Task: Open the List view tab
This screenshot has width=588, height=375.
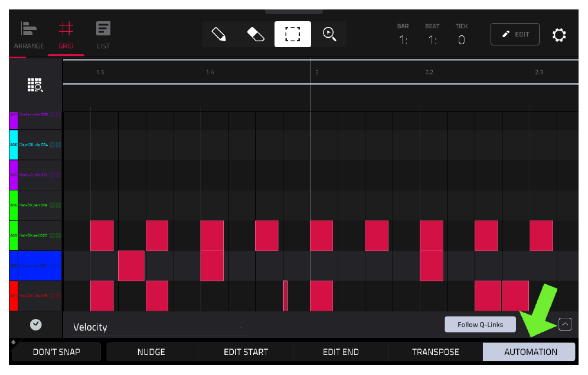Action: (x=103, y=35)
